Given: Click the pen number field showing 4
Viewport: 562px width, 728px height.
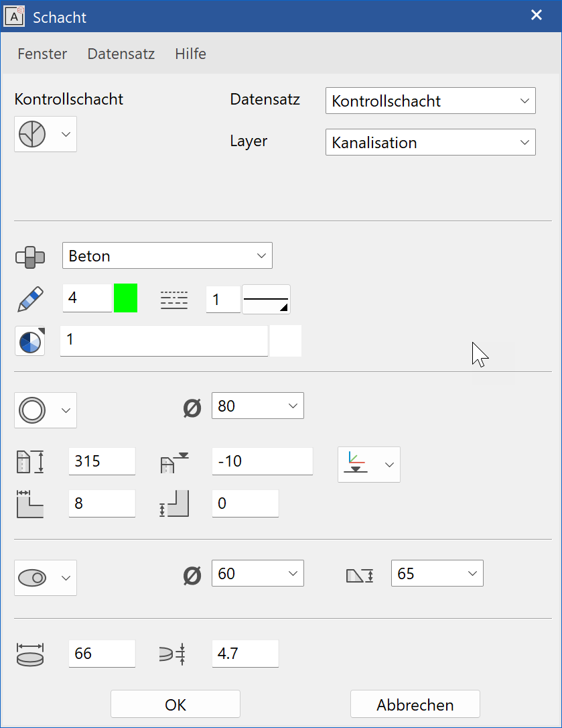Looking at the screenshot, I should (x=88, y=298).
